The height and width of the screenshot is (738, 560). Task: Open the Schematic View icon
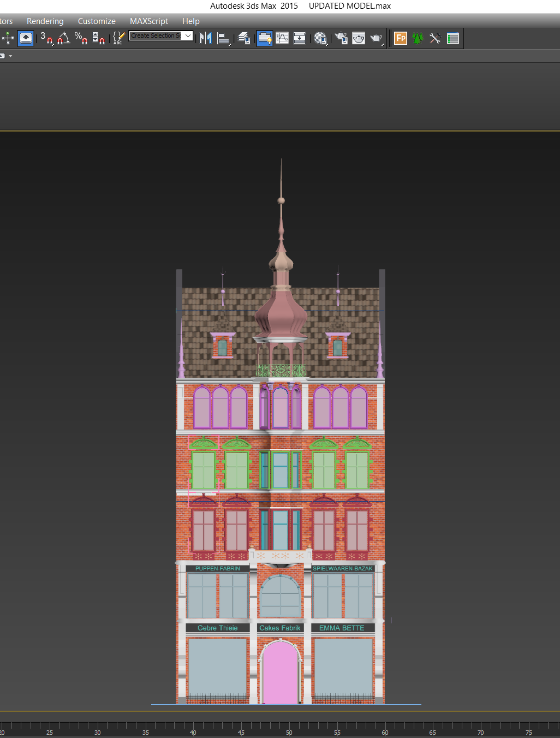pos(300,38)
